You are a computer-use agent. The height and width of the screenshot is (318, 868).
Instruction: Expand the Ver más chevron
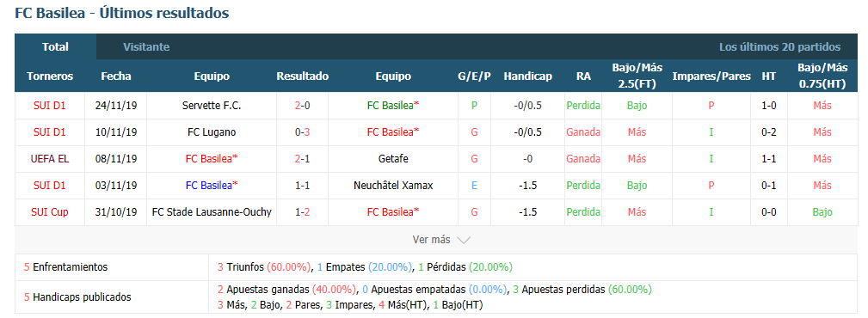point(464,241)
